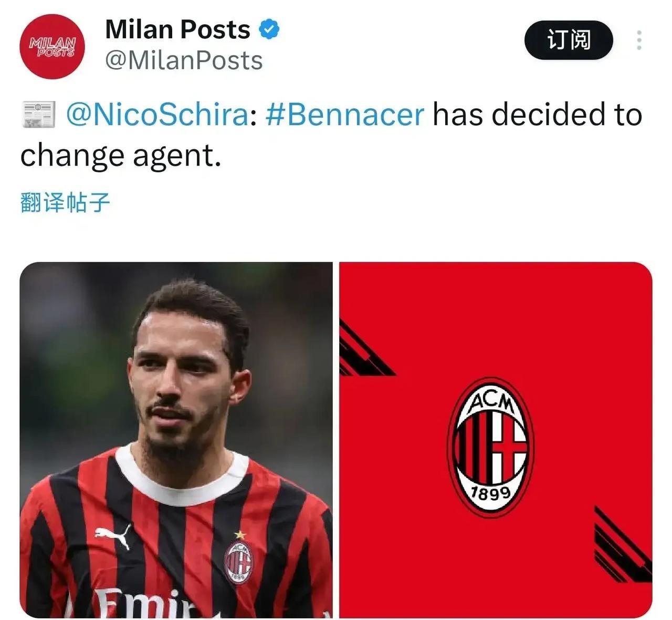This screenshot has width=672, height=620.
Task: Open the @NicoSchira mention link
Action: pyautogui.click(x=157, y=115)
